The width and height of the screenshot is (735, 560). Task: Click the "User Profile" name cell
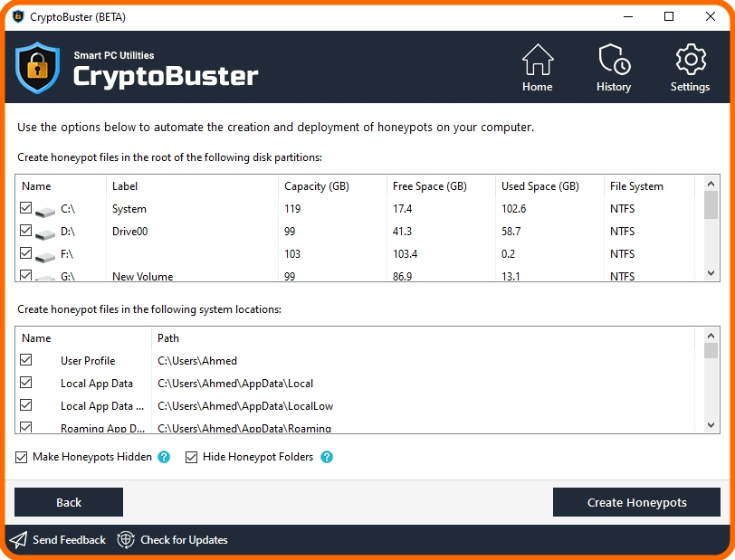[x=88, y=361]
